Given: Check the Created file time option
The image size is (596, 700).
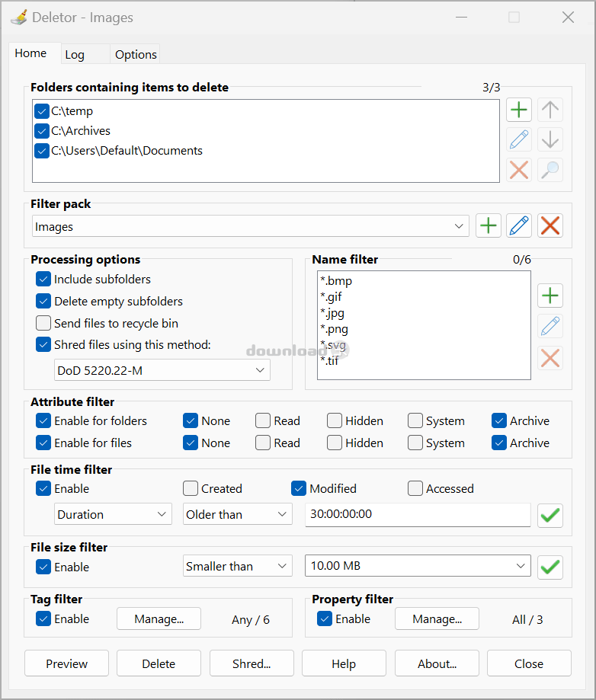Looking at the screenshot, I should (191, 488).
